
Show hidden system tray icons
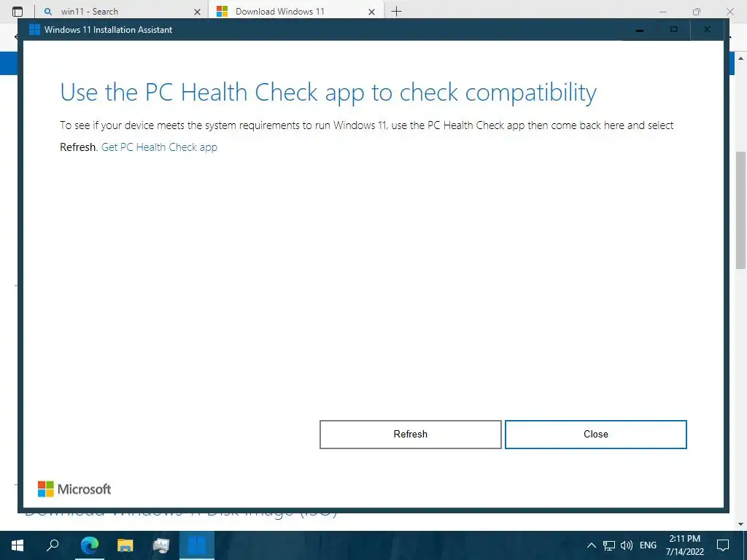coord(591,545)
